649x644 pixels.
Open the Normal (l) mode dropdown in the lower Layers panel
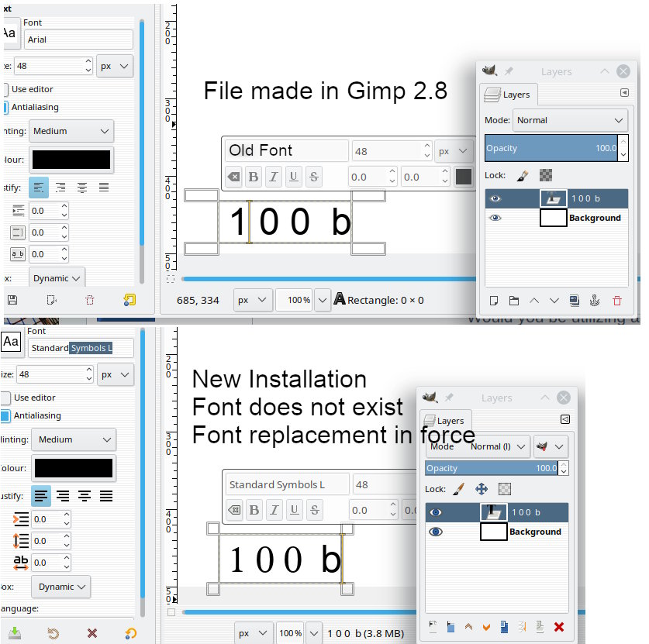pyautogui.click(x=478, y=446)
